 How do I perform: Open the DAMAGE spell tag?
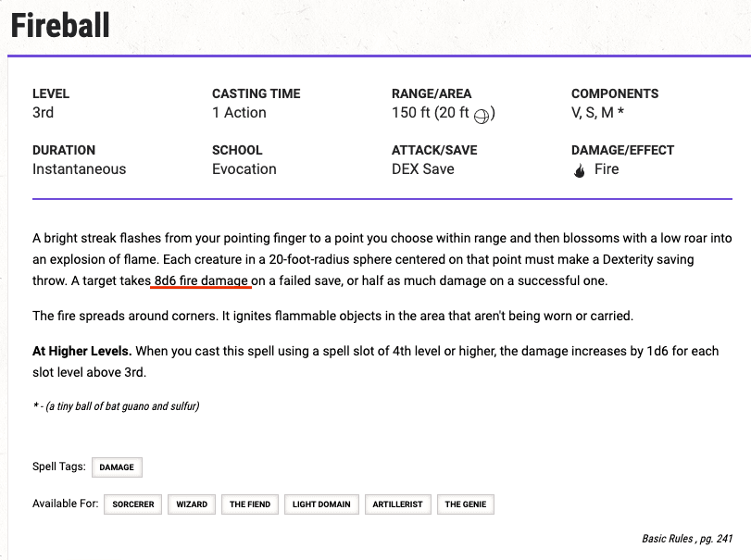[x=117, y=467]
